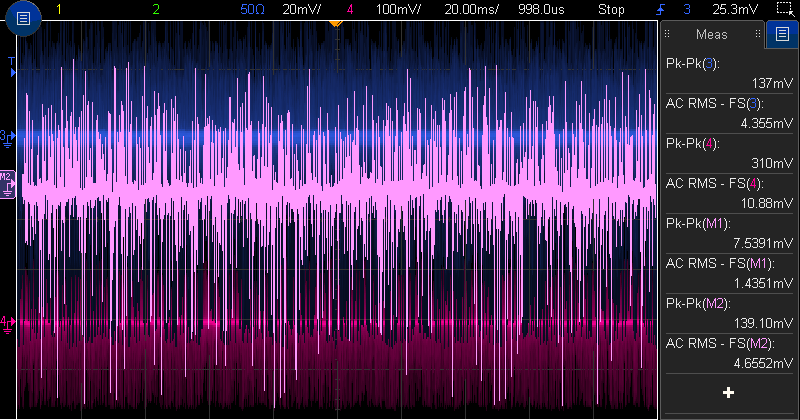Change channel 3 scale 20mV/
Image resolution: width=800 pixels, height=420 pixels.
[302, 9]
